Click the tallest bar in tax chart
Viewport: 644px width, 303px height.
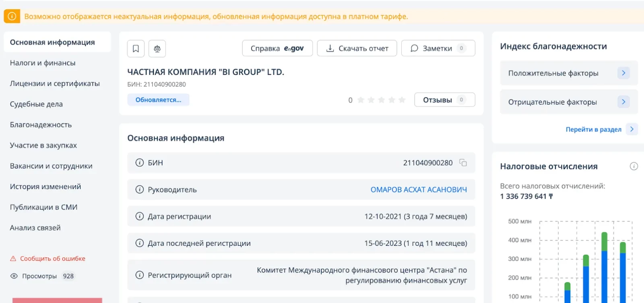click(604, 268)
